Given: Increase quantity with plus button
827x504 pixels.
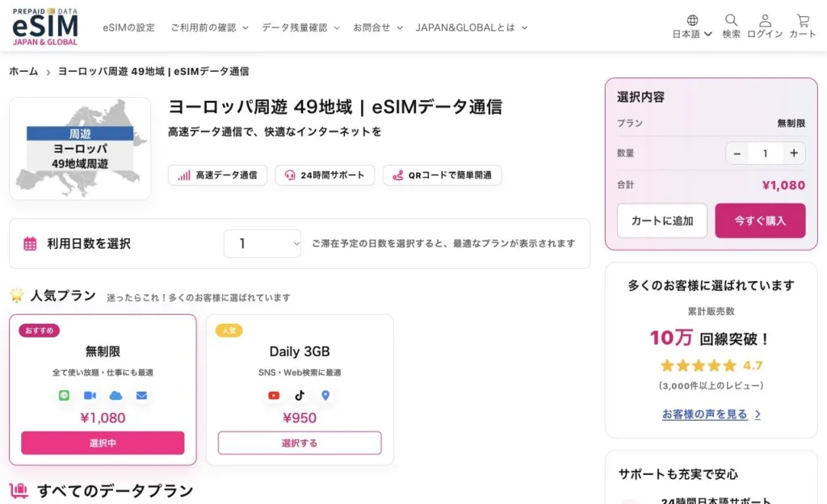Looking at the screenshot, I should pos(794,153).
